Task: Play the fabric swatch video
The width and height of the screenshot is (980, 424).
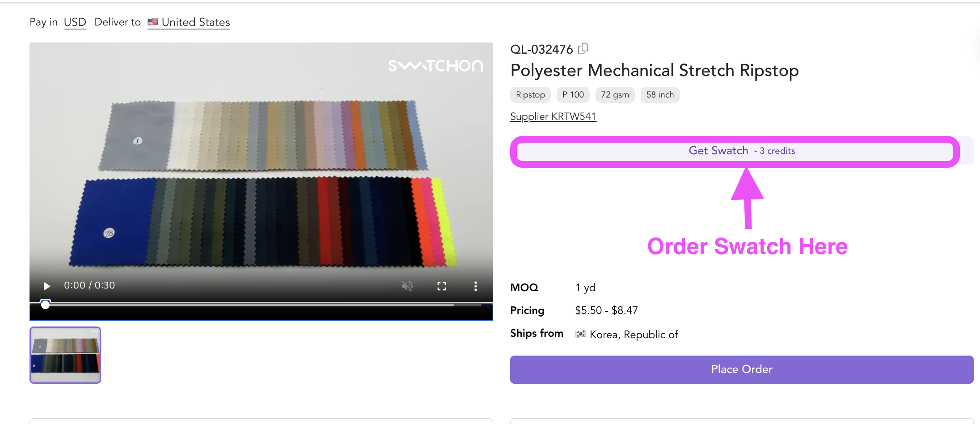Action: point(46,286)
